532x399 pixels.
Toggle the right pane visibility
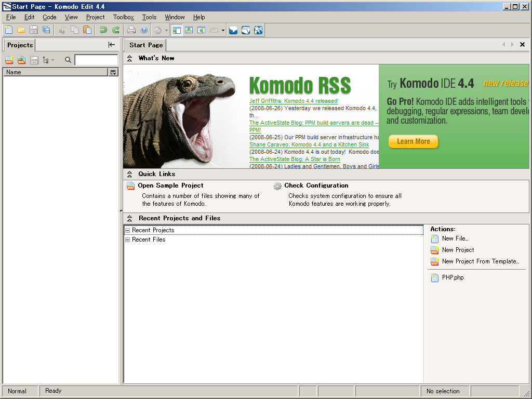tap(201, 30)
